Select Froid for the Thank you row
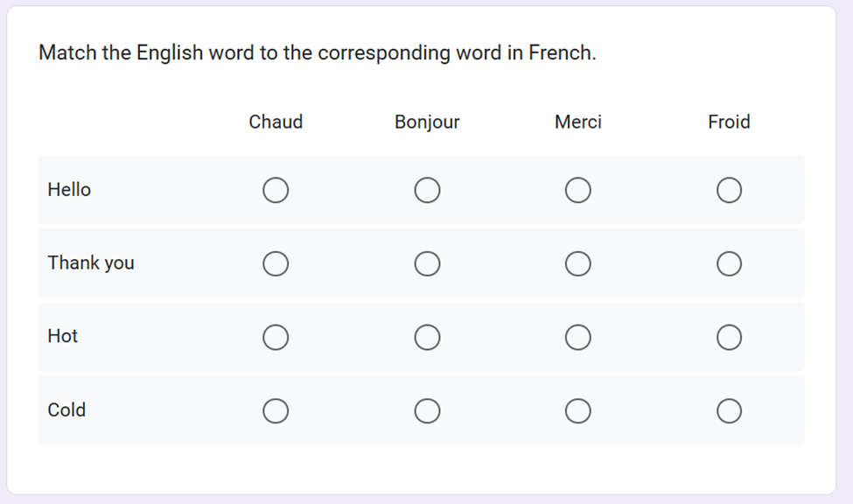The width and height of the screenshot is (853, 504). 729,263
